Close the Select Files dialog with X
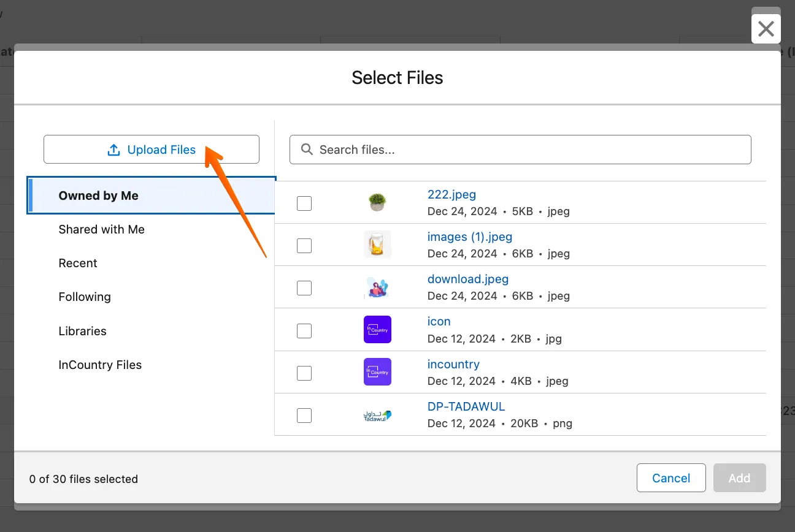The width and height of the screenshot is (795, 532). pos(766,29)
